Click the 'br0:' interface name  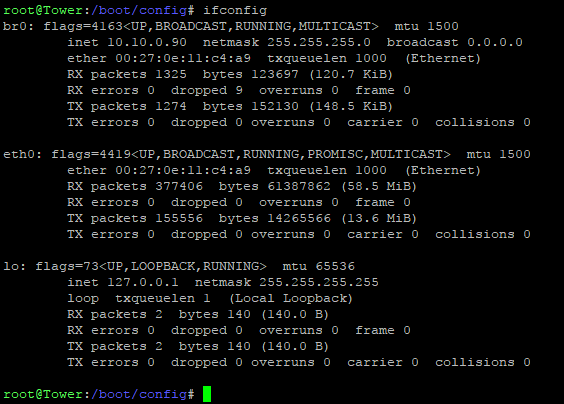click(19, 26)
